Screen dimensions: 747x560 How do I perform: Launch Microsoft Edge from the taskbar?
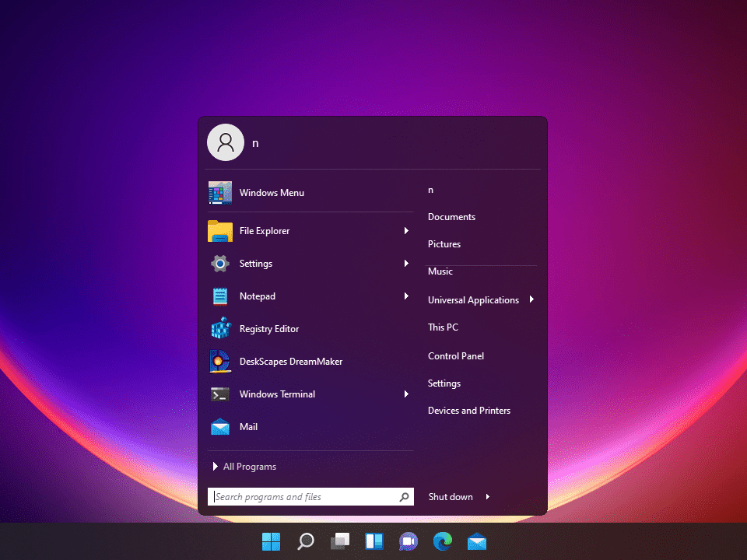pyautogui.click(x=442, y=541)
